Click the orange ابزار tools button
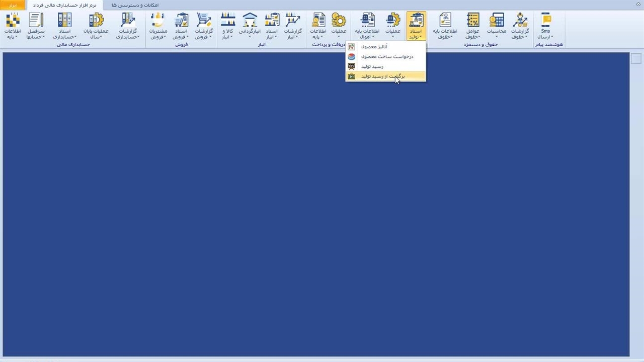644x362 pixels. click(x=13, y=5)
